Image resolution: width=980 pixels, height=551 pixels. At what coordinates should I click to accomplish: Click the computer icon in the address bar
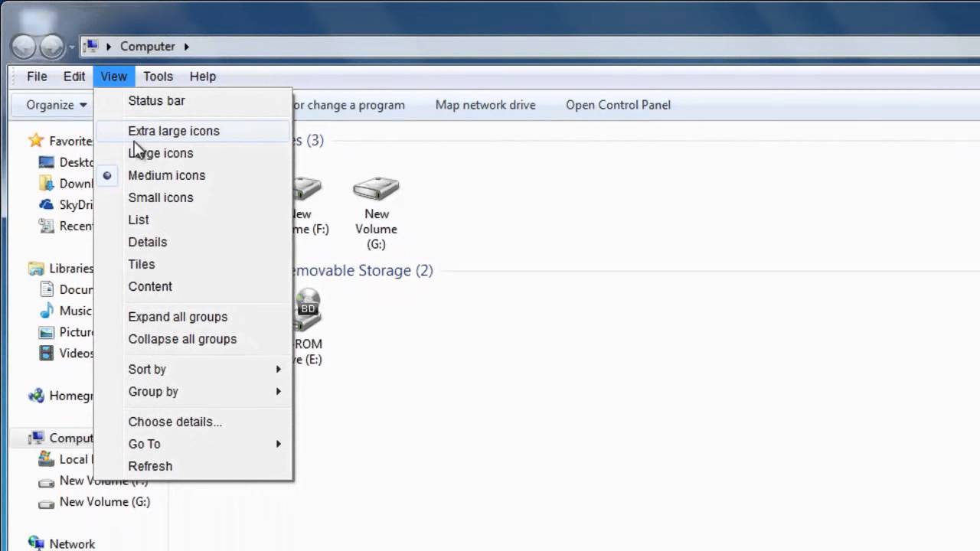(x=91, y=47)
